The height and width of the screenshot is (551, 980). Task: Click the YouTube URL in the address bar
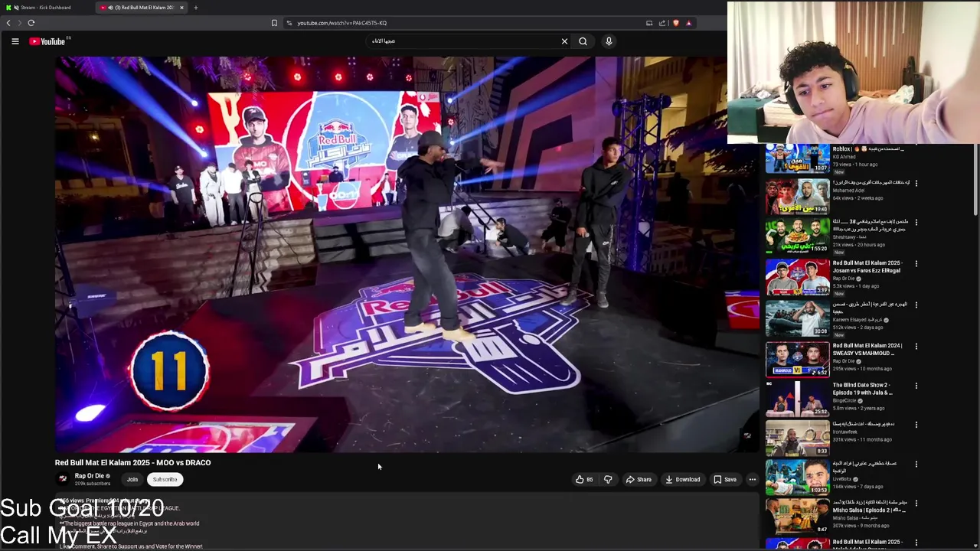tap(341, 23)
